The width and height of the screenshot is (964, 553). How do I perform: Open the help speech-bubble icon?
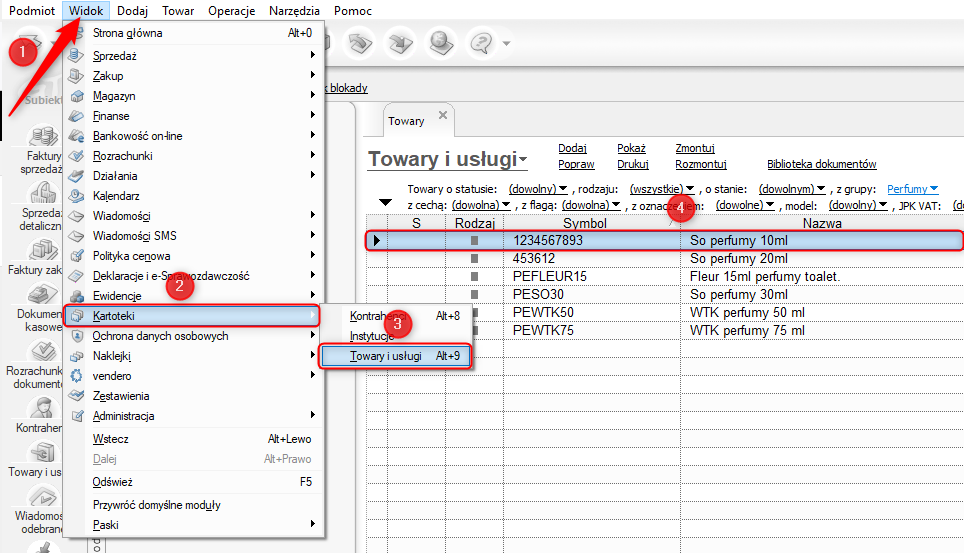click(481, 43)
